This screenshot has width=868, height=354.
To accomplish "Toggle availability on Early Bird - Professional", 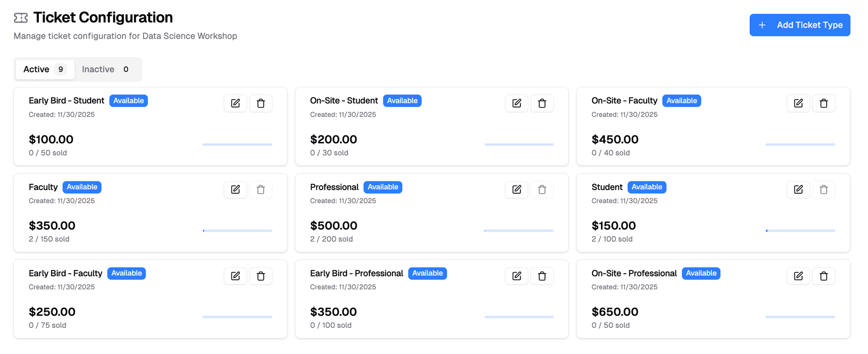I will coord(427,273).
